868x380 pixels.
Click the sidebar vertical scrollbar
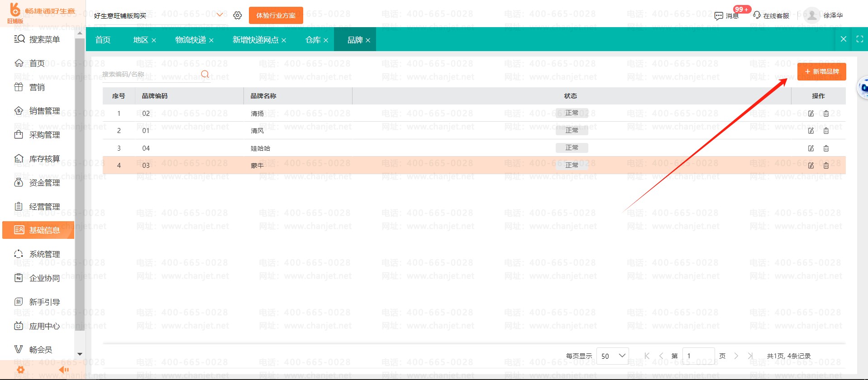coord(80,185)
